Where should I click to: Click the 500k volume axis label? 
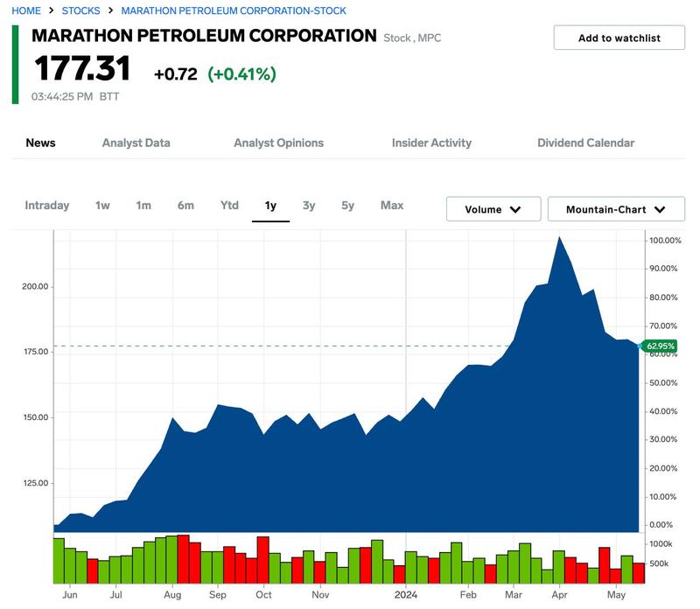click(659, 563)
